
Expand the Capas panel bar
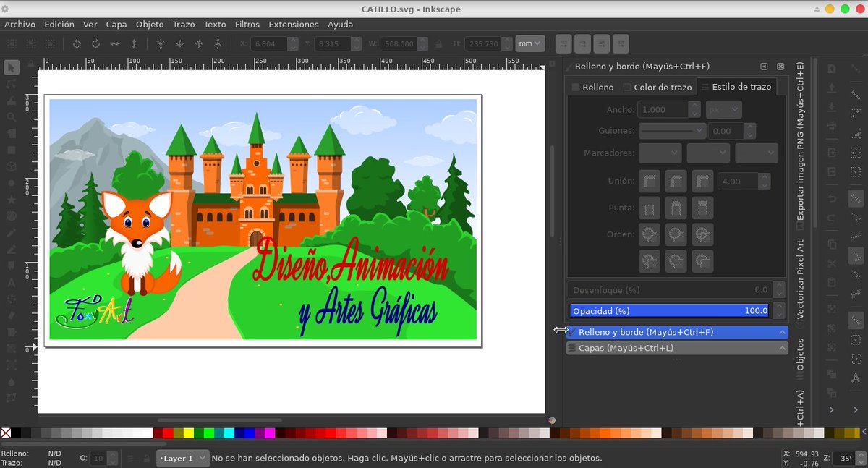(x=677, y=348)
